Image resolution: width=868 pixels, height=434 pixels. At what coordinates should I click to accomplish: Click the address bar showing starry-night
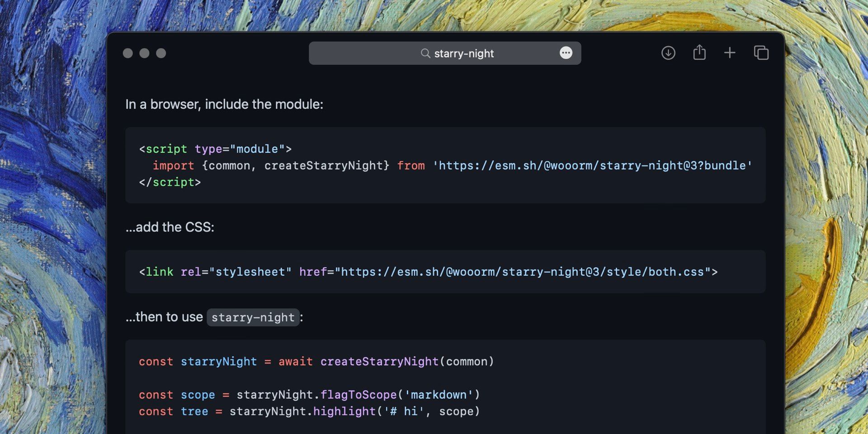pos(463,53)
